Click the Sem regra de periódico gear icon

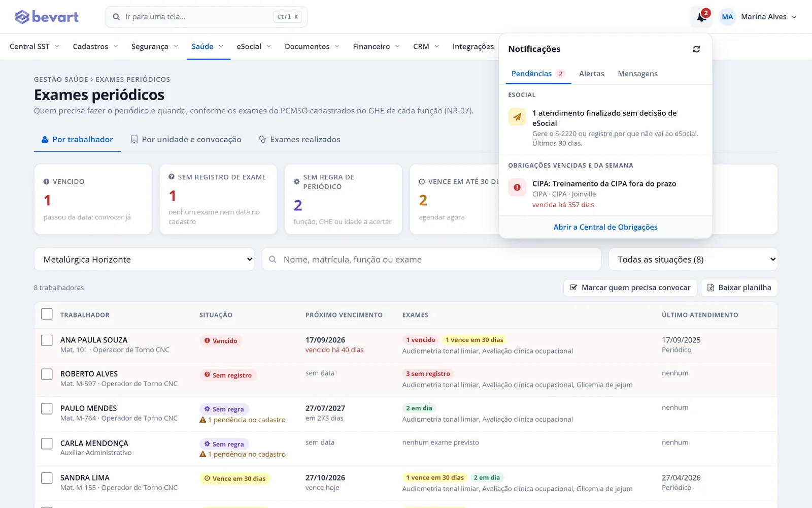[297, 182]
